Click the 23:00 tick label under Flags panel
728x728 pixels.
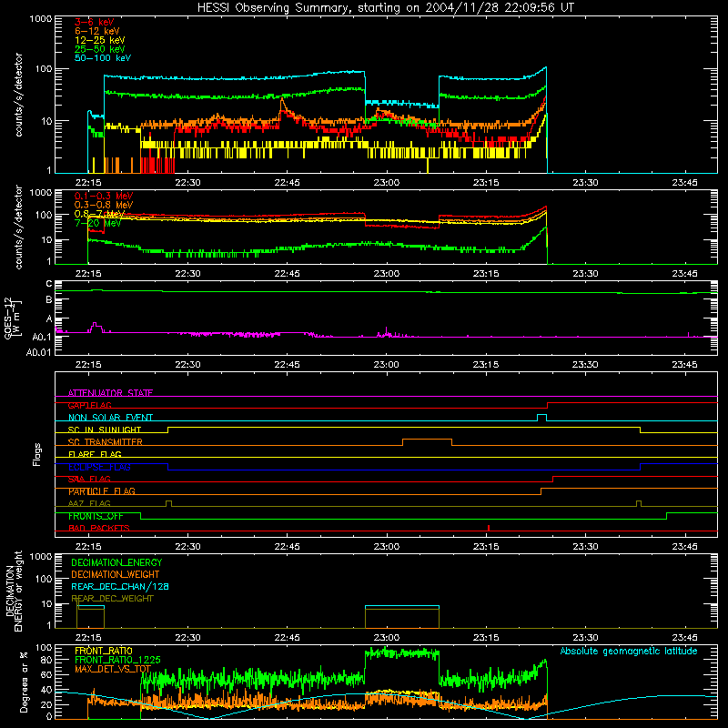(386, 547)
